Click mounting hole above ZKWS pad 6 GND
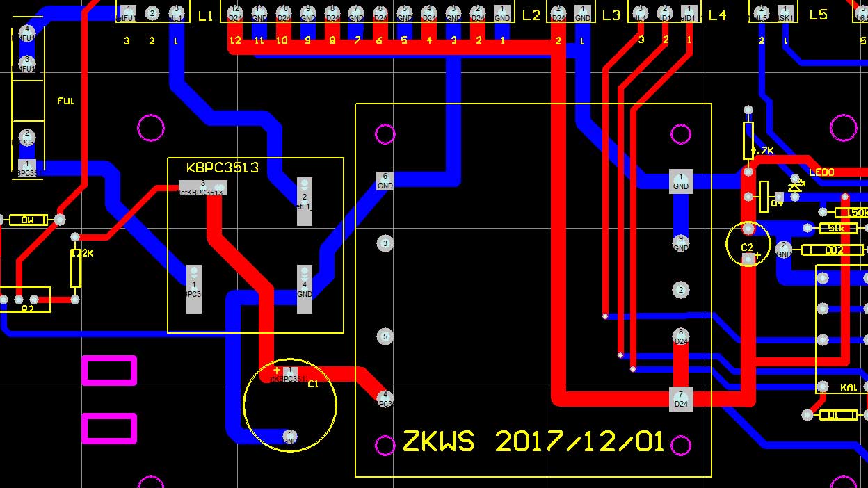Viewport: 868px width, 488px height. [x=385, y=133]
